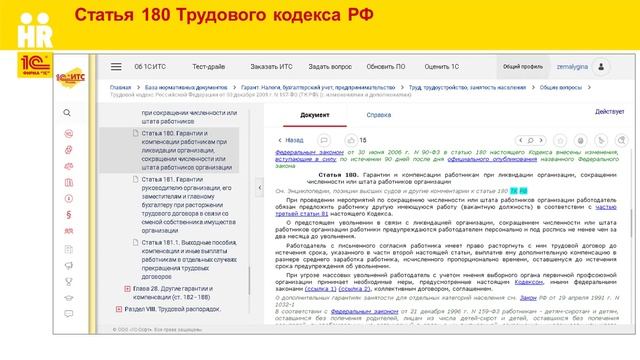The image size is (640, 360).
Task: Click the Действует status label
Action: pyautogui.click(x=609, y=111)
